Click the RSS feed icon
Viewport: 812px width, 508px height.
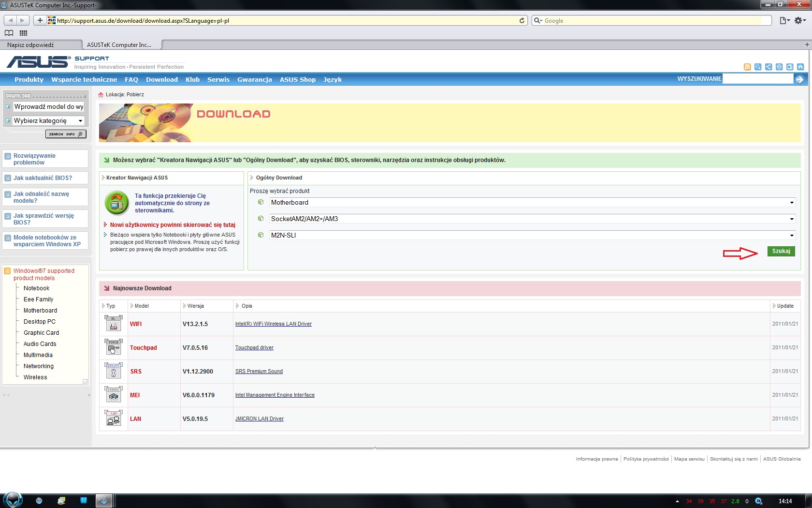pos(747,67)
